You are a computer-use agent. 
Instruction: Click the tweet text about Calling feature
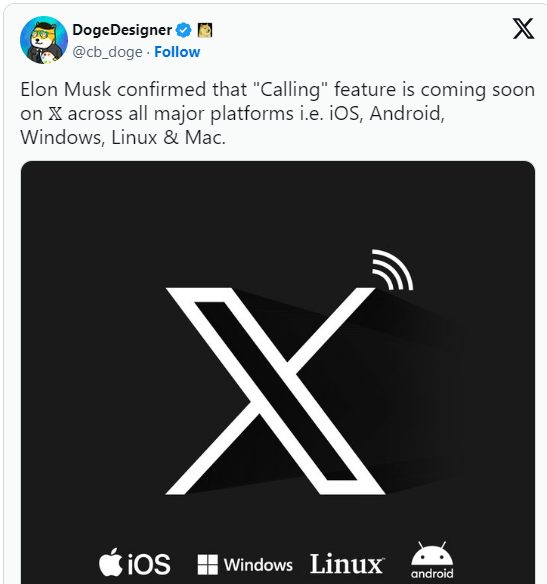click(x=278, y=113)
